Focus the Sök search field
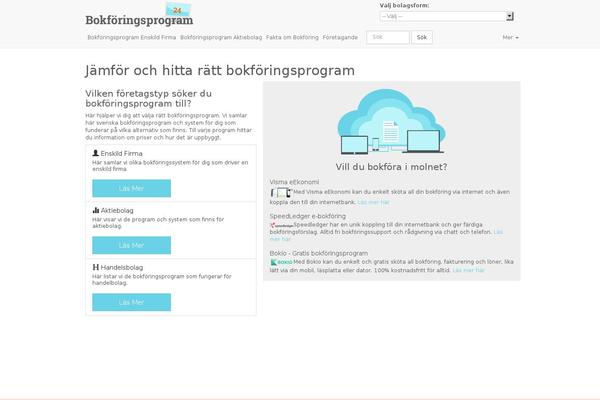 [x=388, y=38]
